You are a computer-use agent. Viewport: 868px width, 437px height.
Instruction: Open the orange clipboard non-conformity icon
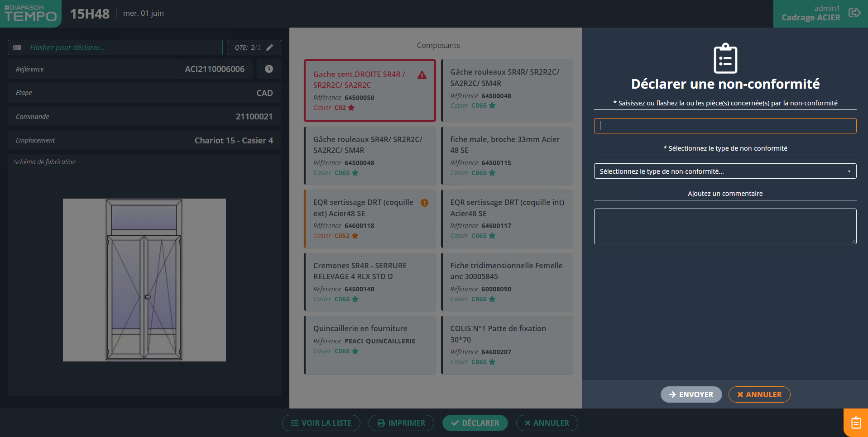tap(855, 423)
